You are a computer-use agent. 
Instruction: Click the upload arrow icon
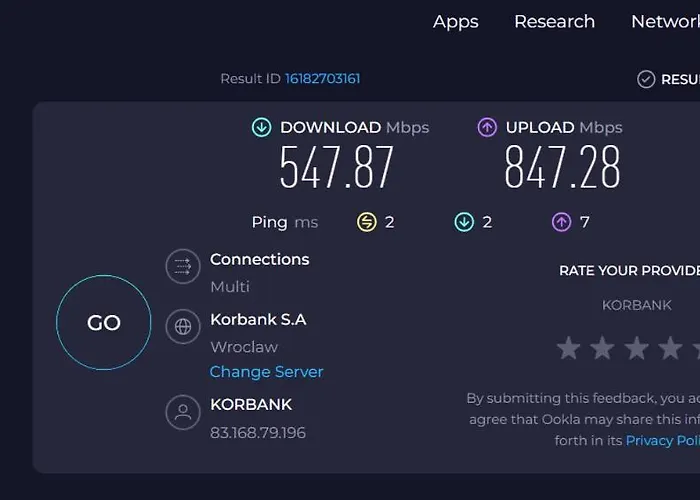pyautogui.click(x=487, y=127)
